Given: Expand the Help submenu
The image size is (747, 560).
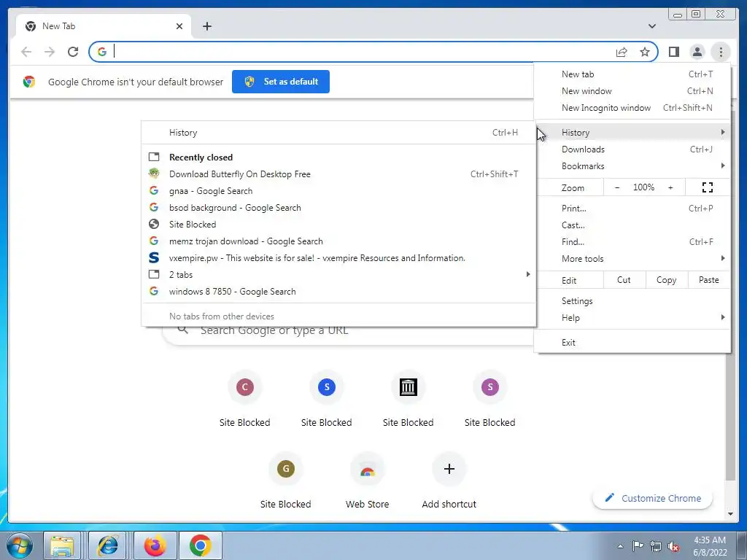Looking at the screenshot, I should pos(632,318).
